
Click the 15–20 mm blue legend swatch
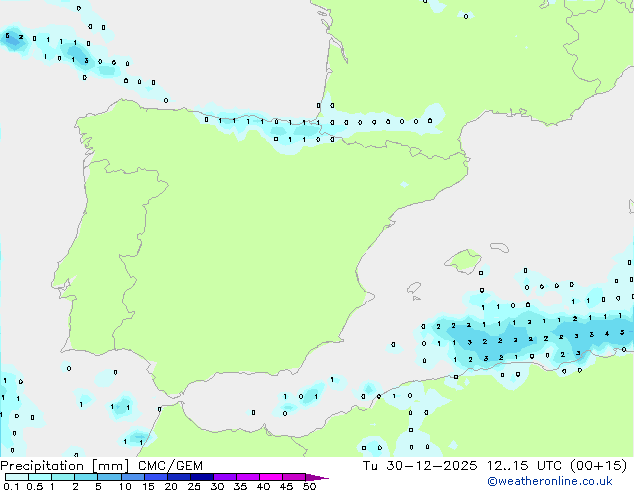click(156, 477)
